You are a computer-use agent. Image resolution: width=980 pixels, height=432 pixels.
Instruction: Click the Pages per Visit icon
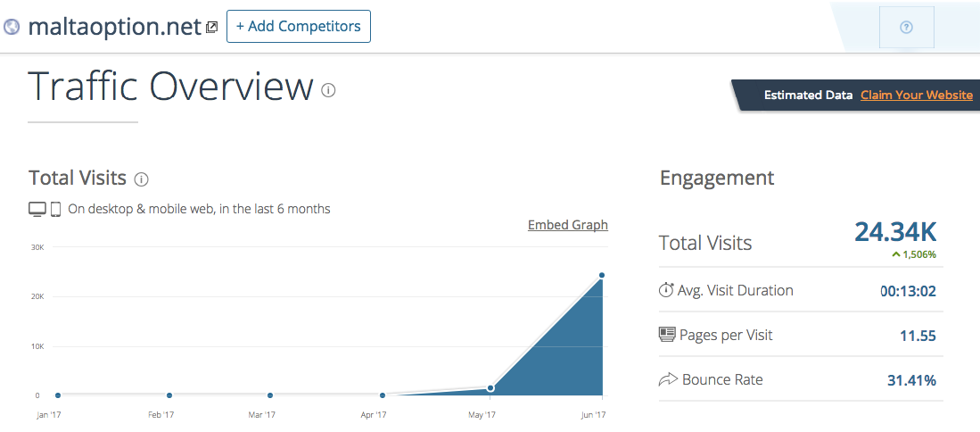[x=667, y=335]
